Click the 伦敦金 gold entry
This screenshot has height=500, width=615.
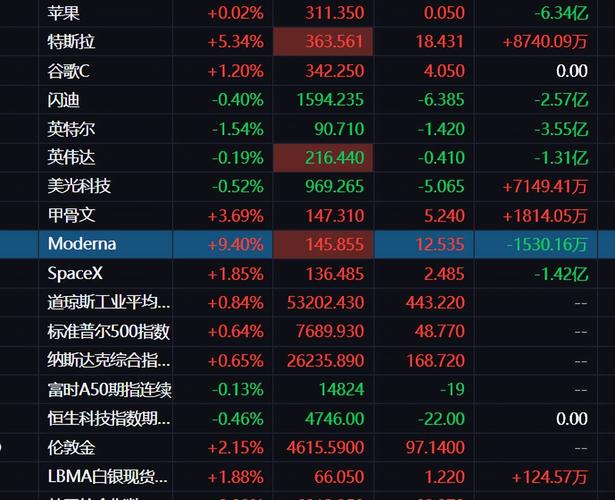[x=71, y=447]
